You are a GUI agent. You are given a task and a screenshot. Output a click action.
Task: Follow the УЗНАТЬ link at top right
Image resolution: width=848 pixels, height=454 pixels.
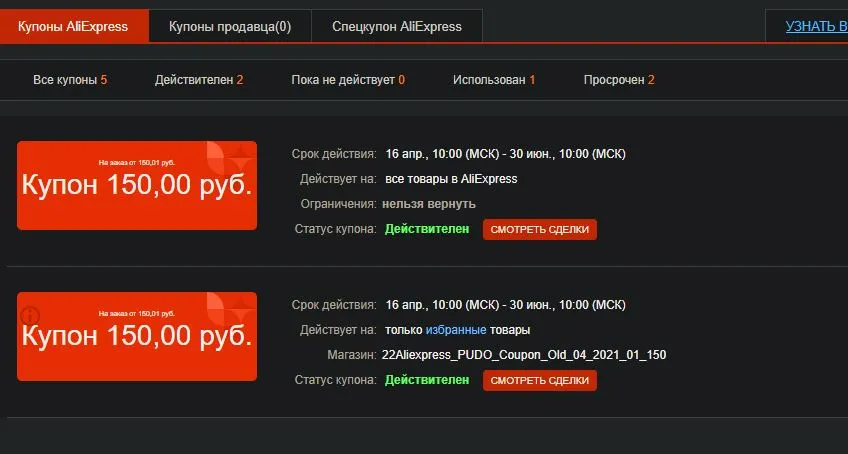pos(816,27)
